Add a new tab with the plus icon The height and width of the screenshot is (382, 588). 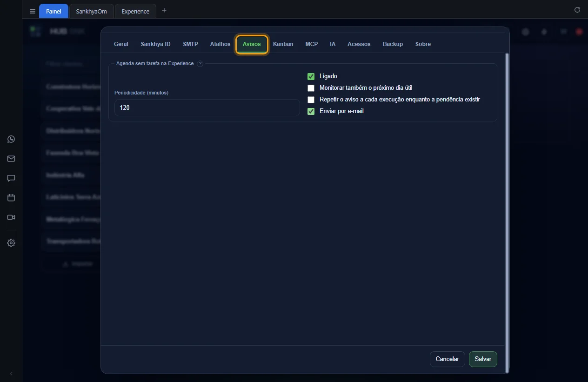tap(164, 10)
